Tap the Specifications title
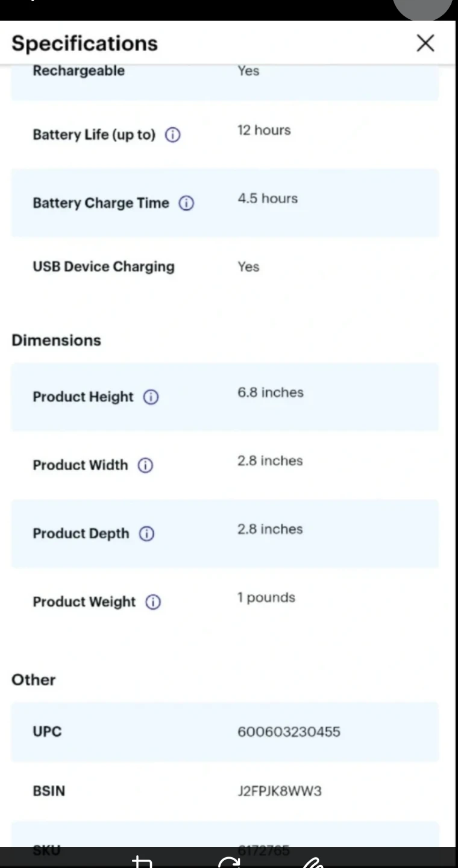The width and height of the screenshot is (458, 868). coord(84,43)
